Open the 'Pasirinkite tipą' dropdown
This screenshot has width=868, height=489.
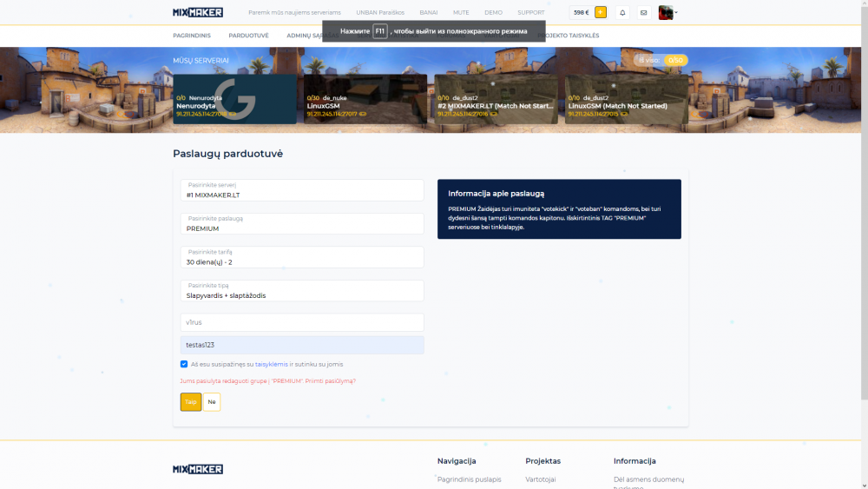pos(302,291)
